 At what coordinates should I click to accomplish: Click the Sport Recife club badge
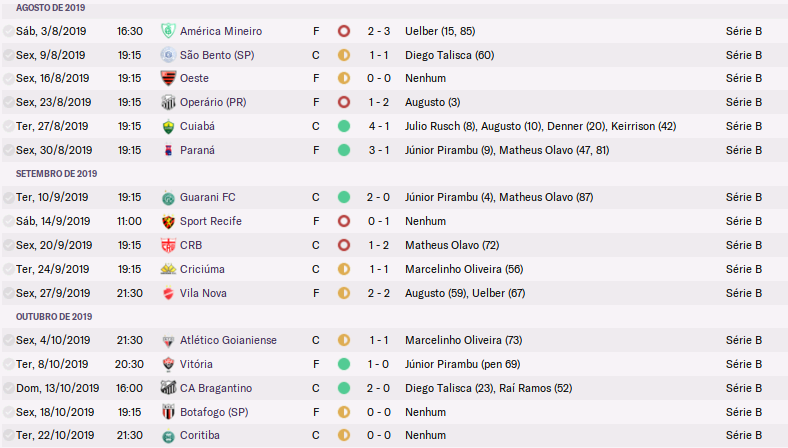coord(168,221)
